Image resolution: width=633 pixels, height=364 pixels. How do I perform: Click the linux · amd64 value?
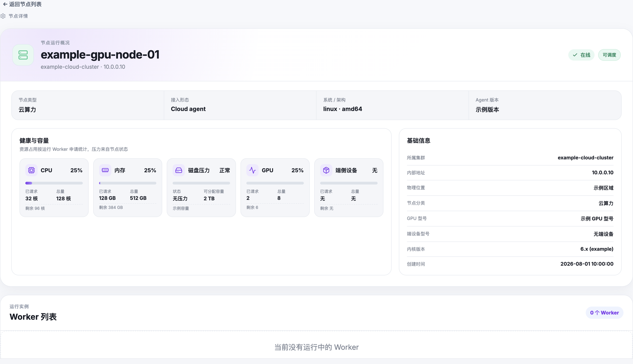click(342, 109)
